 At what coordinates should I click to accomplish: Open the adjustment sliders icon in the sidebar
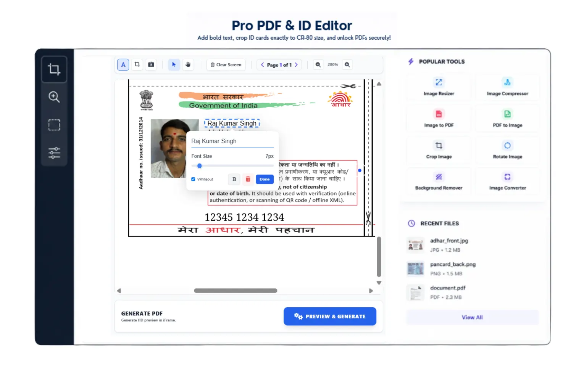(x=54, y=153)
